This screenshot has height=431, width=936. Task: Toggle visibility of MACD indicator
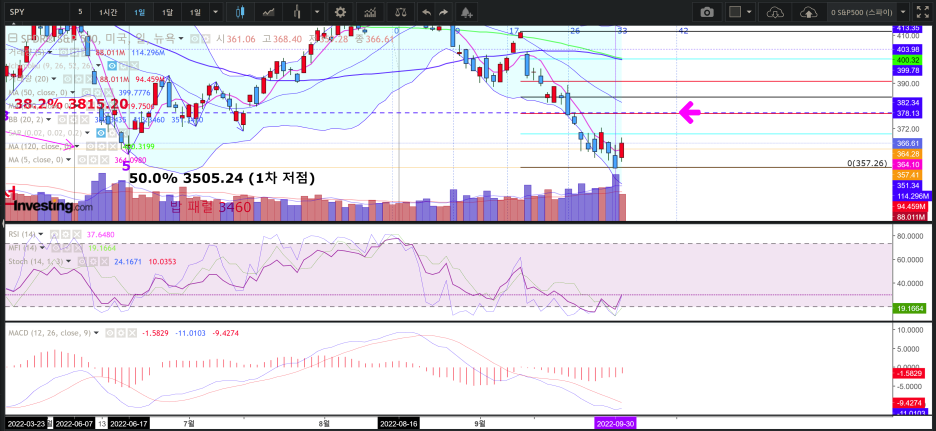click(x=110, y=333)
